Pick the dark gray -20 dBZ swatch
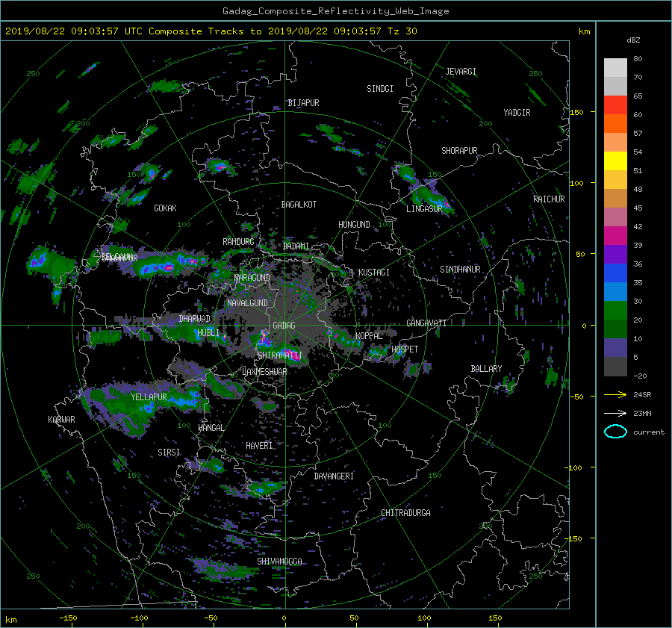Viewport: 672px width, 628px height. tap(615, 366)
